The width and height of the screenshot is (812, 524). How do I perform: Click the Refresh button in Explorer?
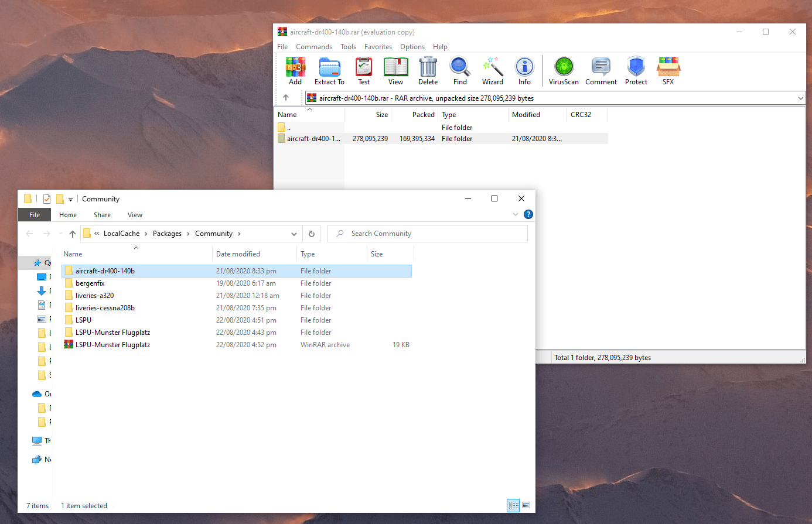point(312,234)
